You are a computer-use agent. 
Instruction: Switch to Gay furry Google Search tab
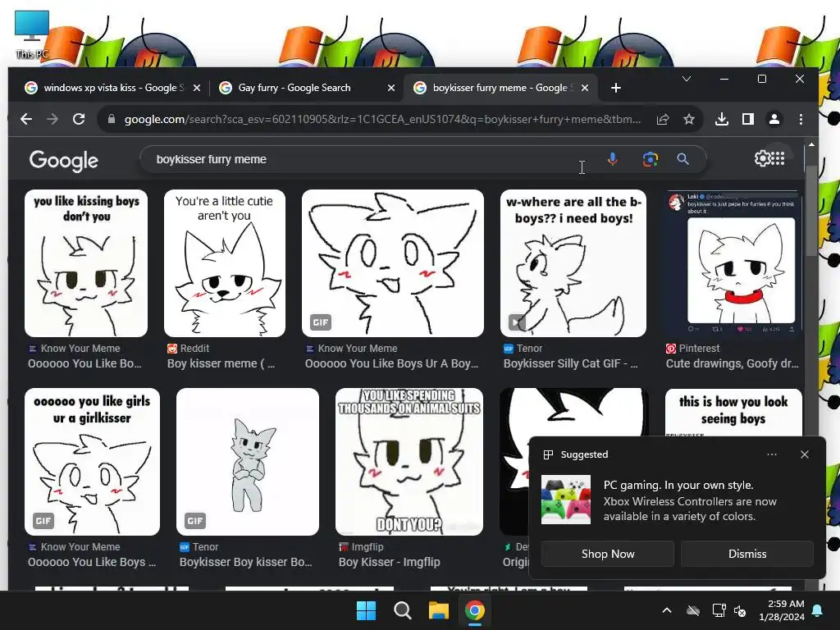click(305, 88)
